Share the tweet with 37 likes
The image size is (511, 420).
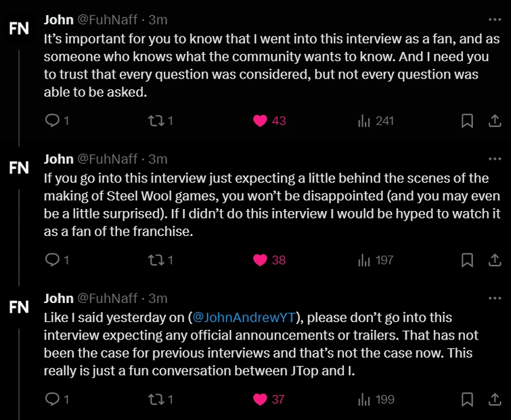coord(495,399)
